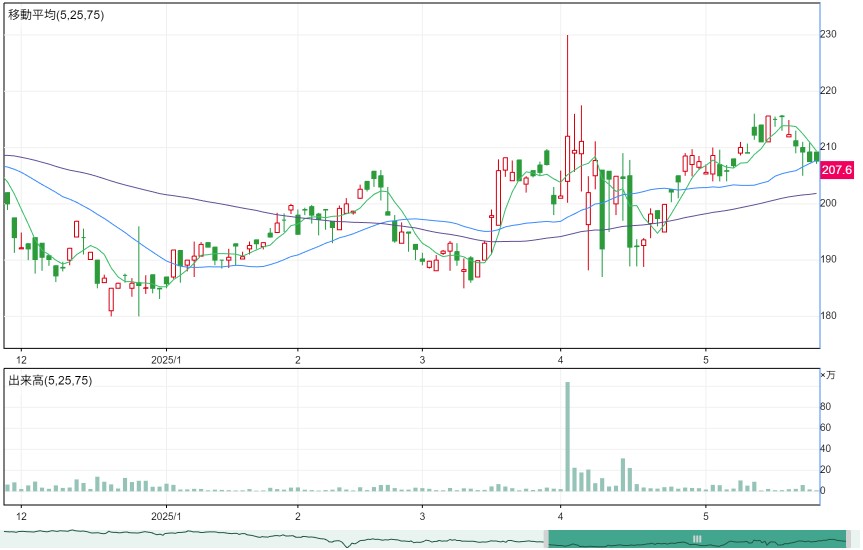Click the 220 price axis label
Viewport: 863px width, 550px height.
click(828, 90)
